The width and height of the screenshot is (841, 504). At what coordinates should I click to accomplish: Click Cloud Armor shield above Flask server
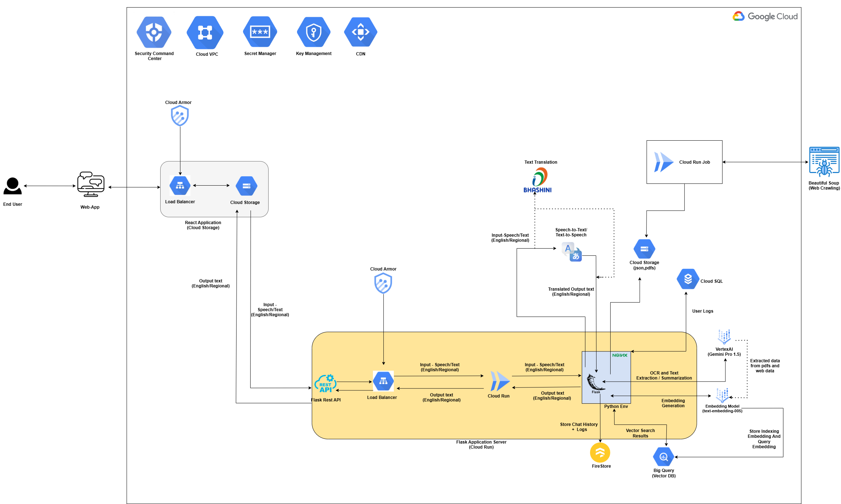point(383,283)
